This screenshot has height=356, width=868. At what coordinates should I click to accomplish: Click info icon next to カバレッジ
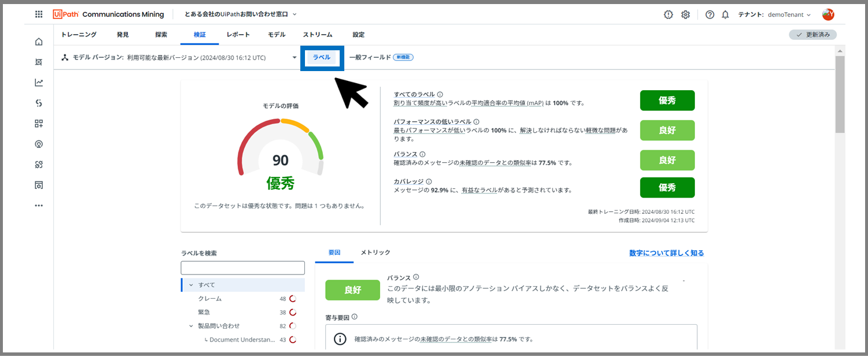[x=429, y=181]
